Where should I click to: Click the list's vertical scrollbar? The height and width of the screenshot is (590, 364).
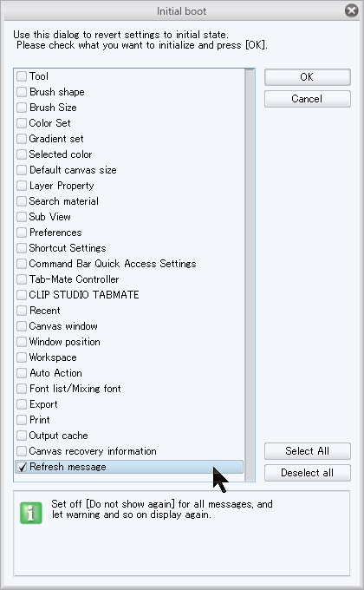pyautogui.click(x=250, y=275)
